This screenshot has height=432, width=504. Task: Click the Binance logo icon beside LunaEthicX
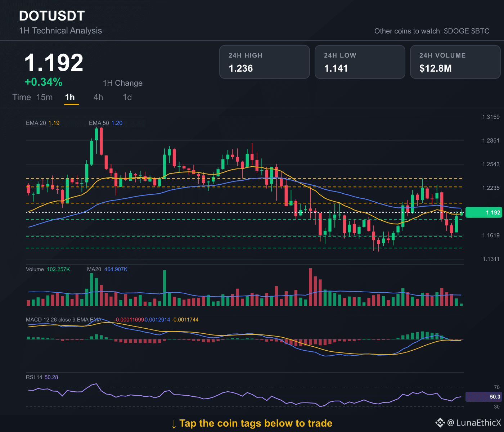440,423
